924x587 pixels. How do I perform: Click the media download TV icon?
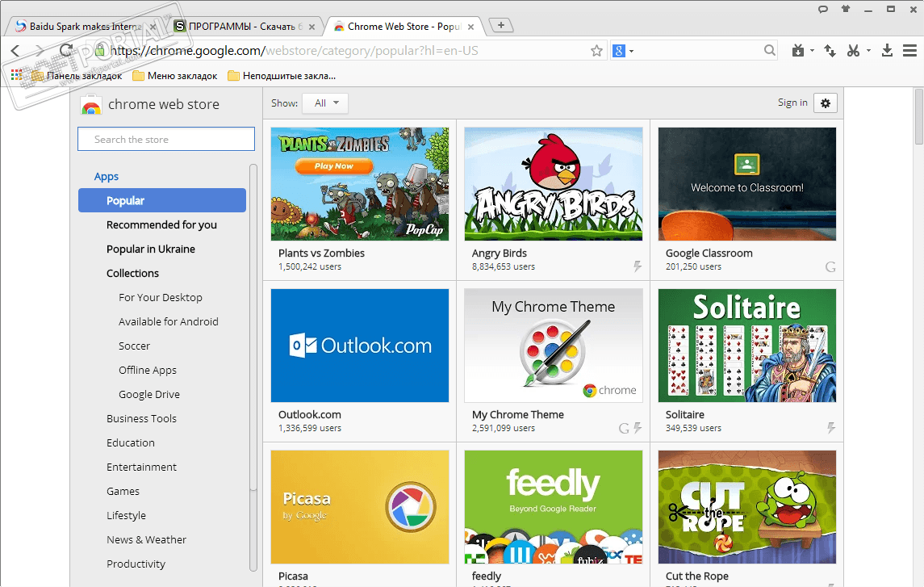(798, 51)
